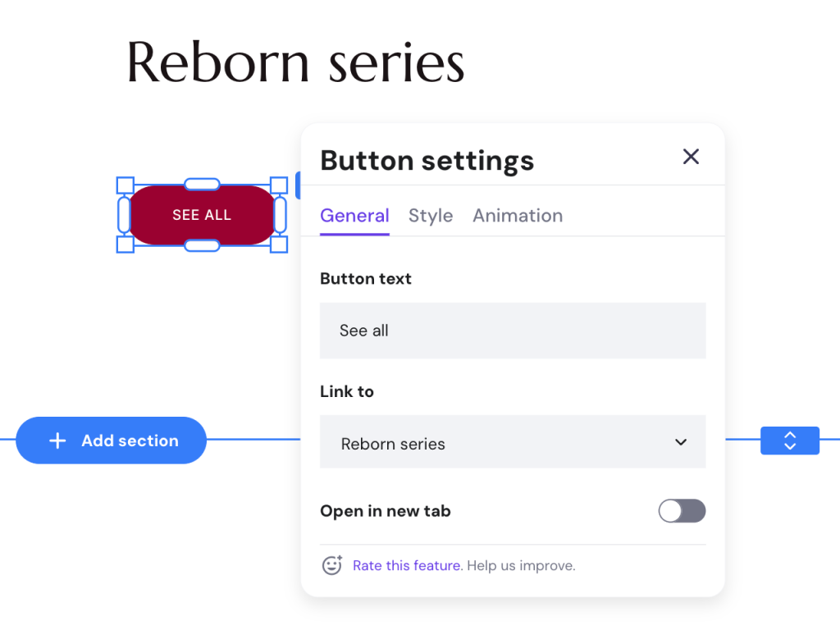
Task: Open the Rate this feature link
Action: click(x=407, y=565)
